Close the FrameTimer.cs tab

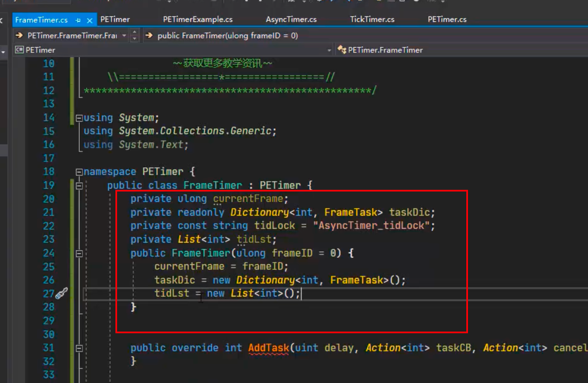pos(89,20)
